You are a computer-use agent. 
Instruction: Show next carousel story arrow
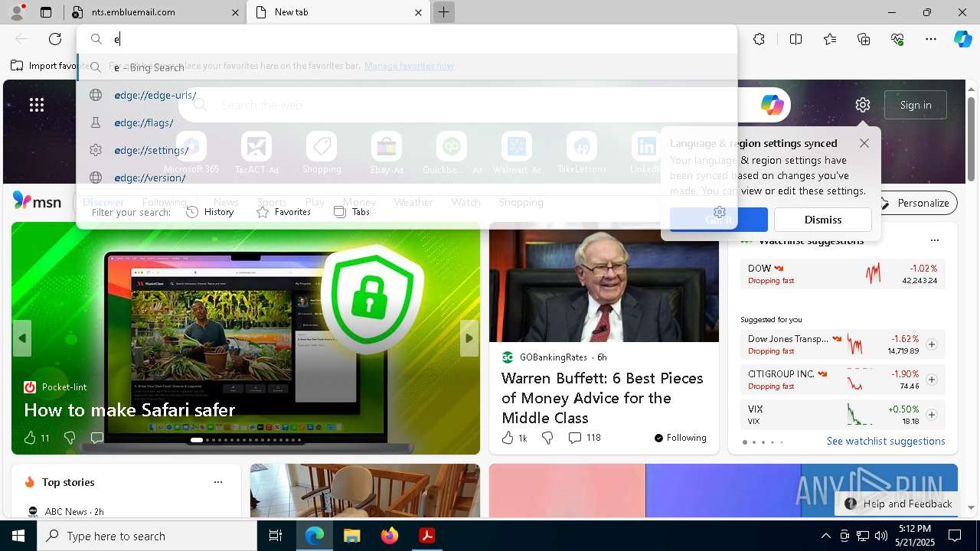click(469, 338)
